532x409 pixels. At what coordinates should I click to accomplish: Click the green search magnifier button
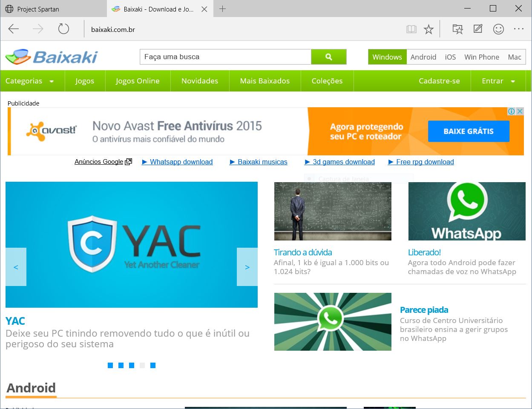click(x=328, y=57)
